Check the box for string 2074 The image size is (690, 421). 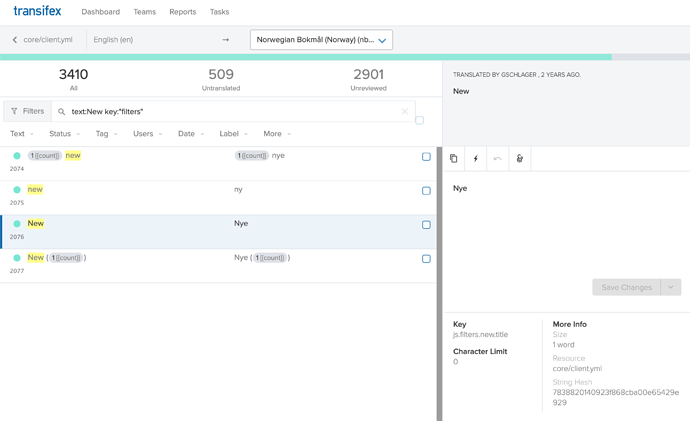point(426,157)
